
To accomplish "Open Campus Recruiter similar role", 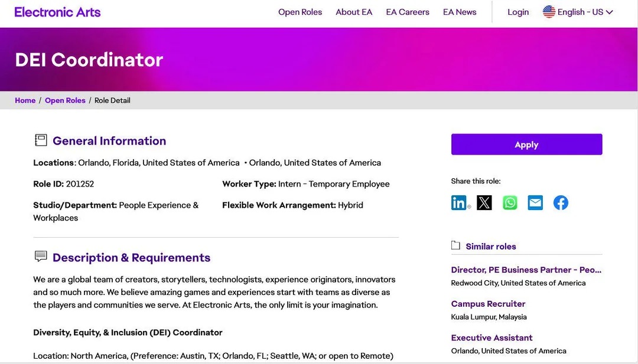I will click(489, 304).
